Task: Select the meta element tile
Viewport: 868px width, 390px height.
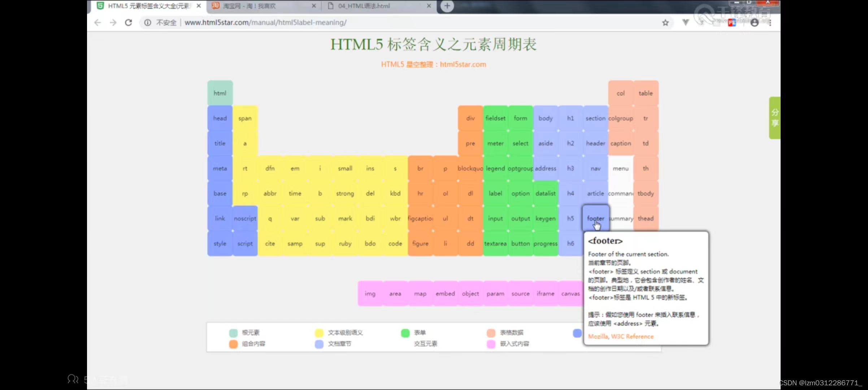Action: click(220, 168)
